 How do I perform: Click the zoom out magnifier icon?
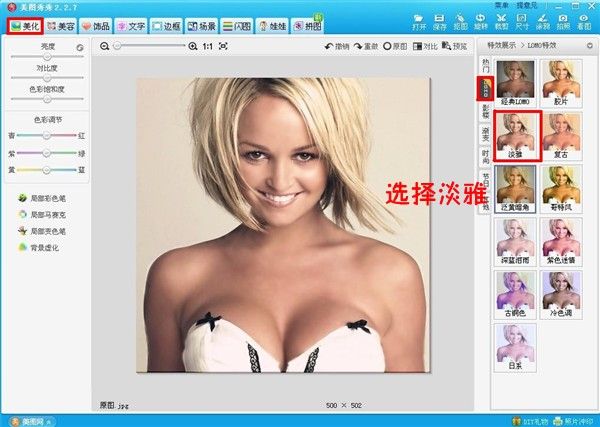click(x=104, y=46)
